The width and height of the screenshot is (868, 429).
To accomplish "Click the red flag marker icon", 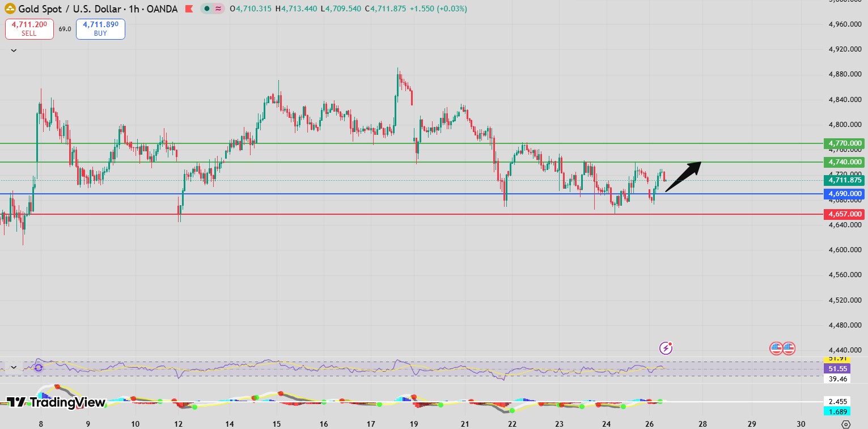I will click(x=188, y=9).
